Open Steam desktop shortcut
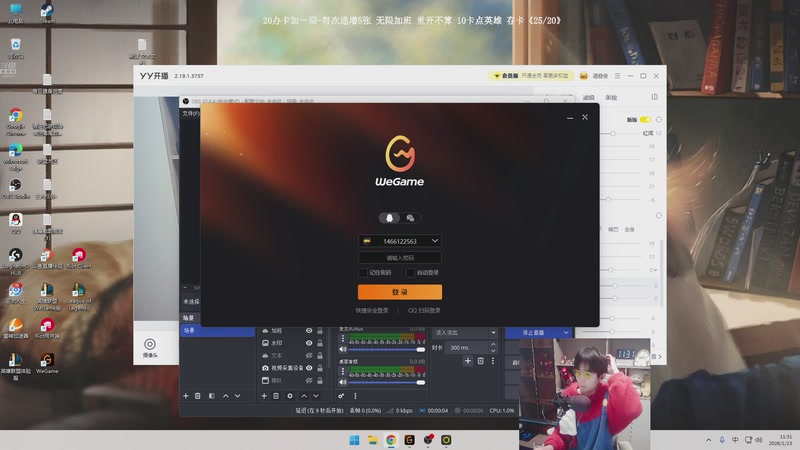 click(47, 13)
